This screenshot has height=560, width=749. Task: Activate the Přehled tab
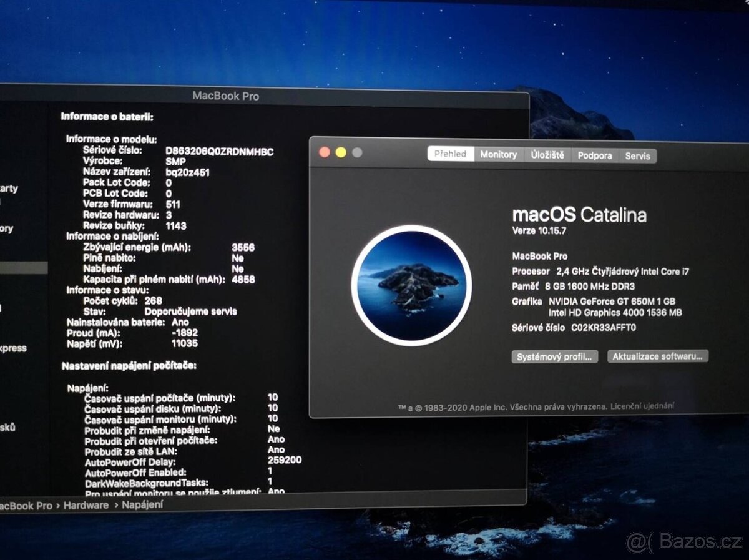tap(451, 154)
